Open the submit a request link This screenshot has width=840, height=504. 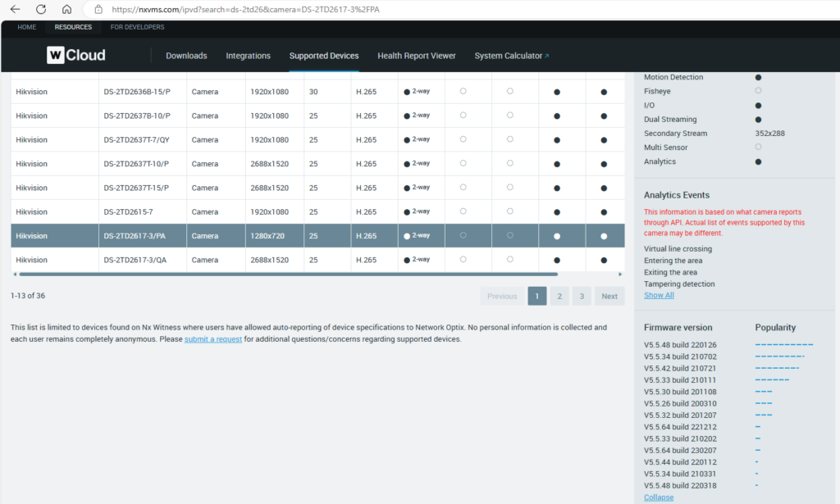[212, 339]
